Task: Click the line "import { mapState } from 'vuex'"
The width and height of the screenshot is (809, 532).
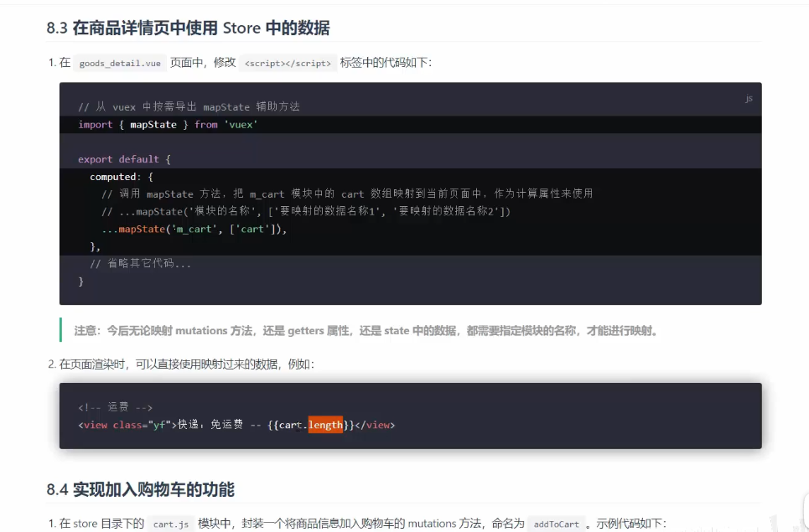Action: (x=168, y=125)
